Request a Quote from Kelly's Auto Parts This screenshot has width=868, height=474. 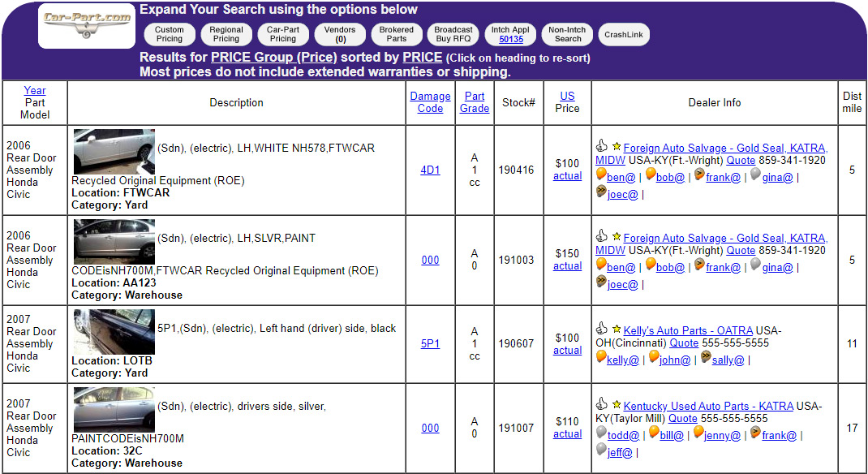click(x=684, y=343)
